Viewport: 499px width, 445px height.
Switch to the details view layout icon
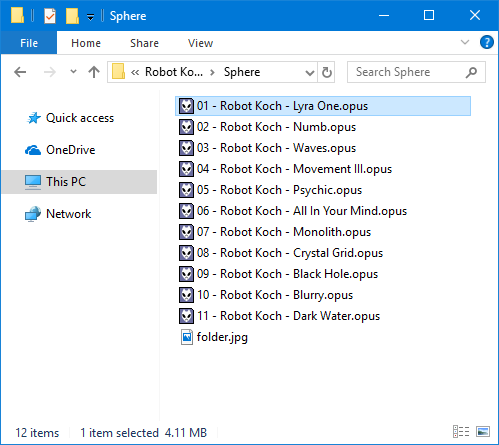461,432
